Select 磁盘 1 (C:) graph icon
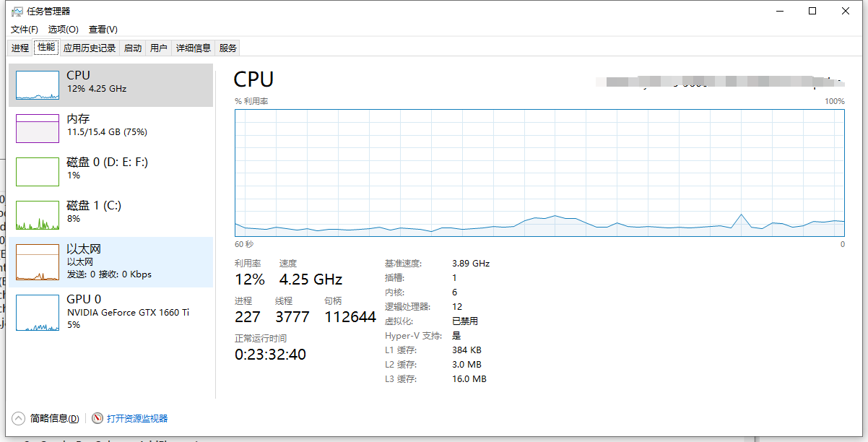The width and height of the screenshot is (868, 442). pyautogui.click(x=38, y=215)
